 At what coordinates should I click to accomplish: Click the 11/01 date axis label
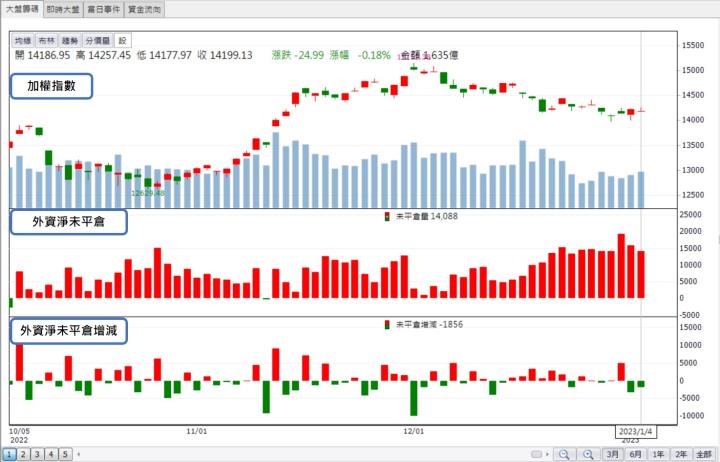[x=197, y=431]
